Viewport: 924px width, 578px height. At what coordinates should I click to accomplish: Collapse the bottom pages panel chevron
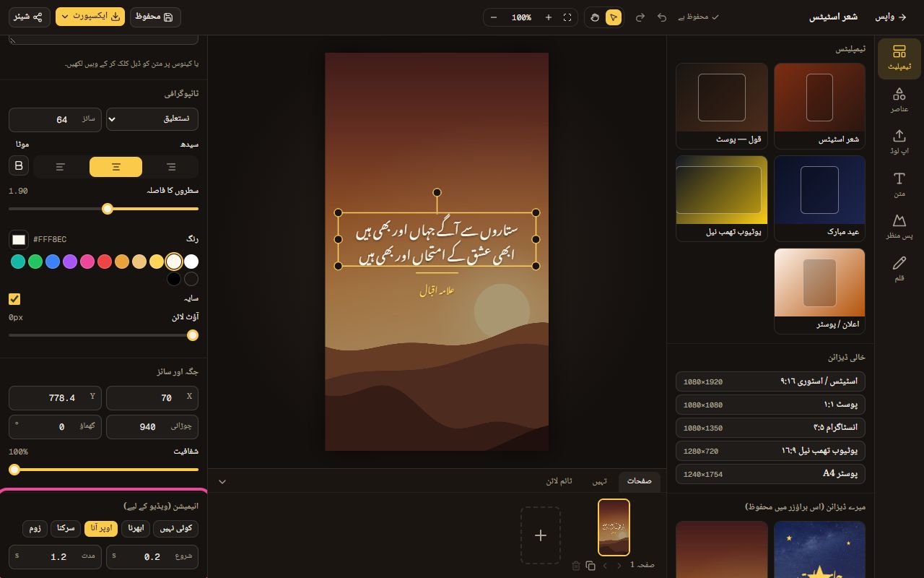click(222, 481)
